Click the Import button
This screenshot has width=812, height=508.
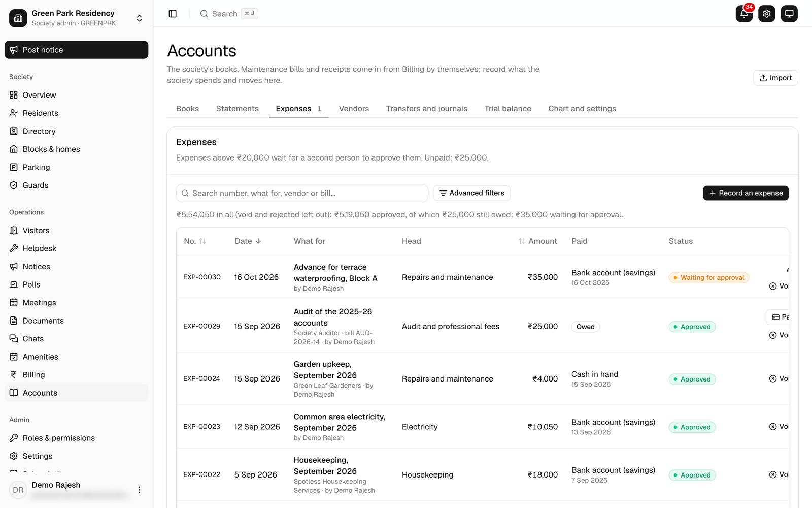[x=775, y=78]
